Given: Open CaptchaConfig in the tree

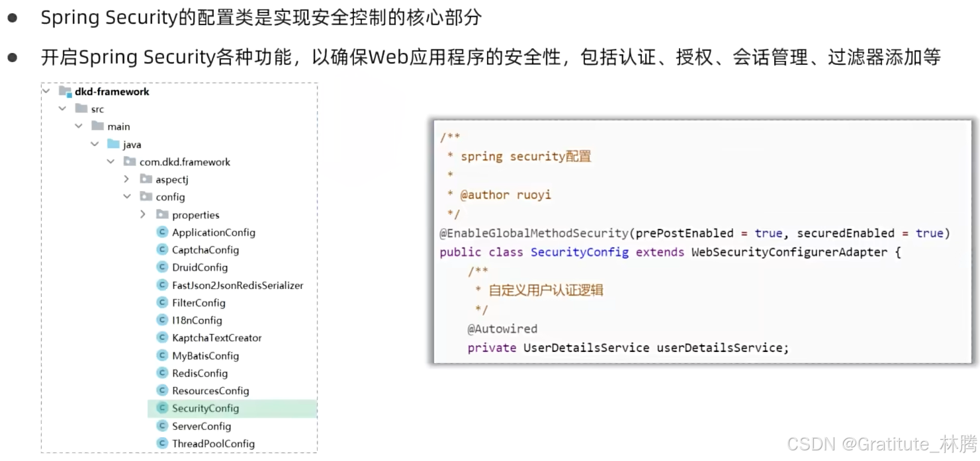Looking at the screenshot, I should (x=205, y=250).
